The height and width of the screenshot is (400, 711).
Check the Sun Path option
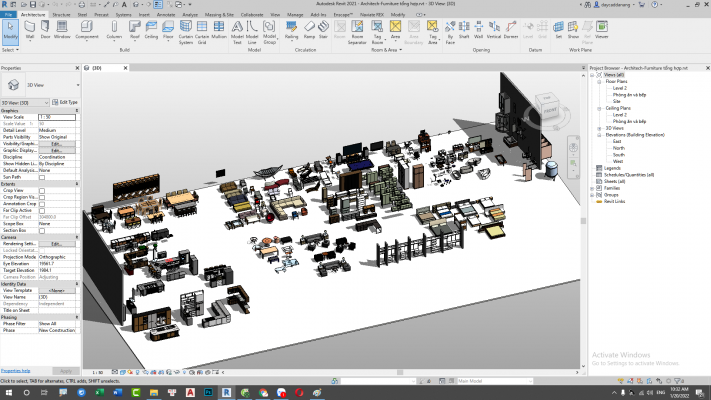pyautogui.click(x=41, y=177)
